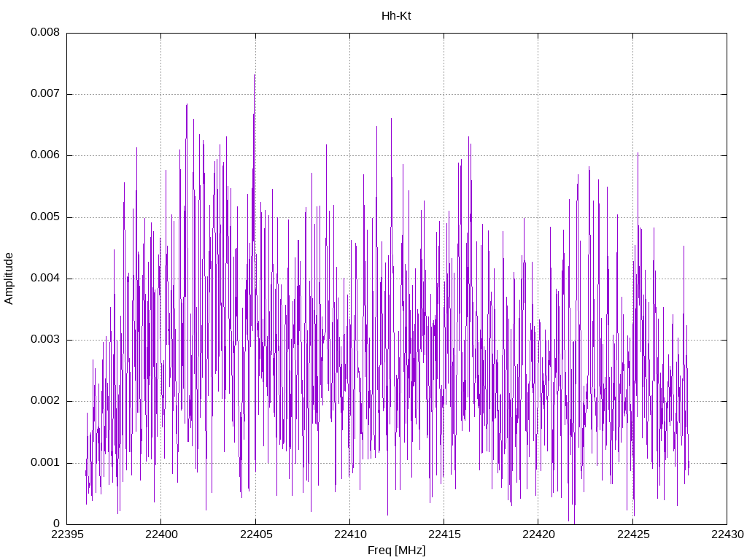The width and height of the screenshot is (747, 560).
Task: Click the 22425 x-axis tick label
Action: point(632,534)
